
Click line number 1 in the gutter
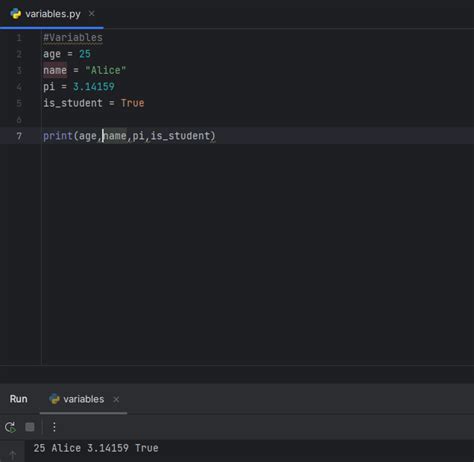[x=19, y=38]
